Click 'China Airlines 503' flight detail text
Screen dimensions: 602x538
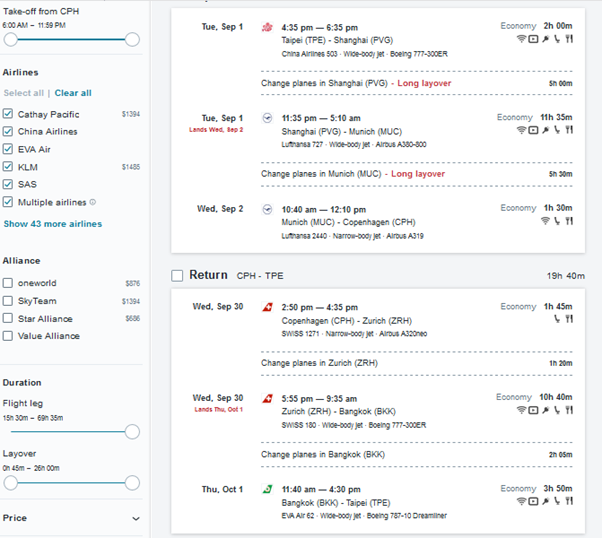tap(309, 54)
